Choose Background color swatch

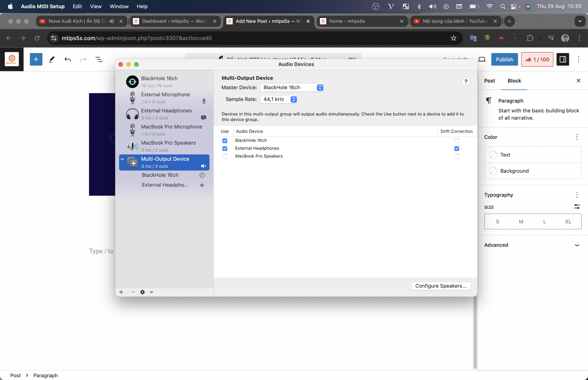533,171
